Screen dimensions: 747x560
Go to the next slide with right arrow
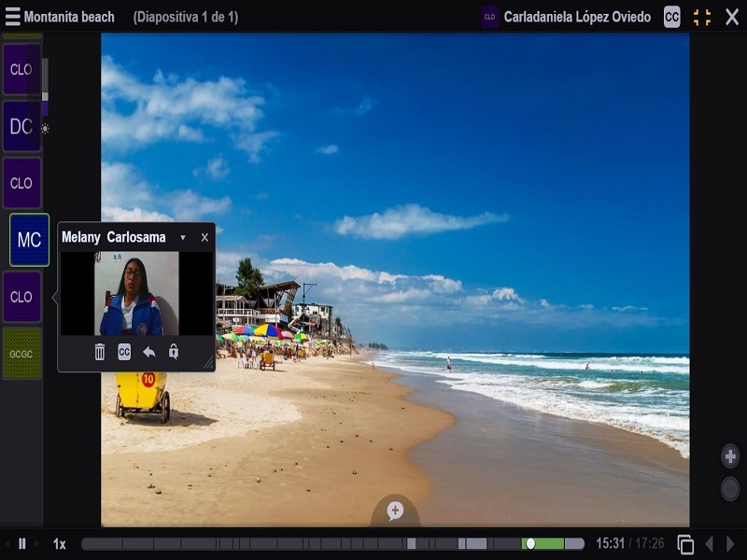(x=730, y=543)
